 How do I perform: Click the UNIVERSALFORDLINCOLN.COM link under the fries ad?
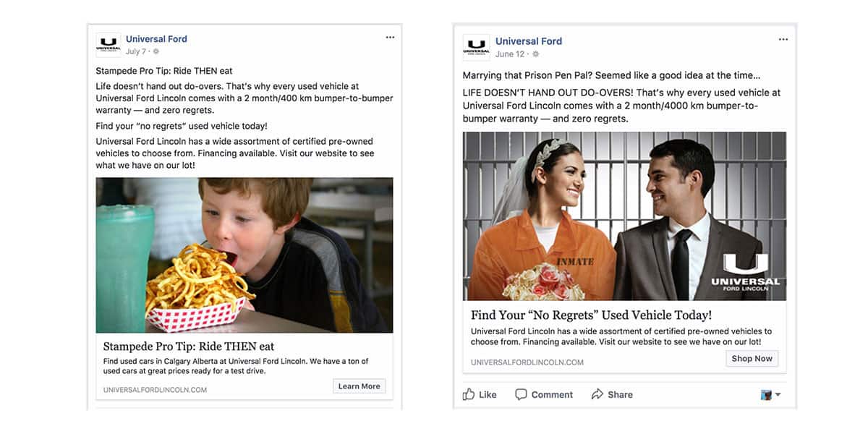pos(155,390)
